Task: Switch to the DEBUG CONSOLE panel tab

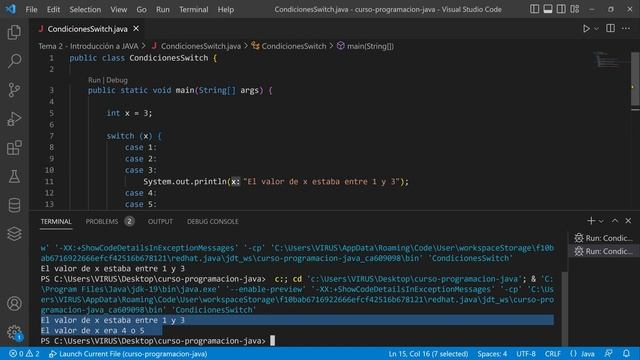Action: coord(213,221)
